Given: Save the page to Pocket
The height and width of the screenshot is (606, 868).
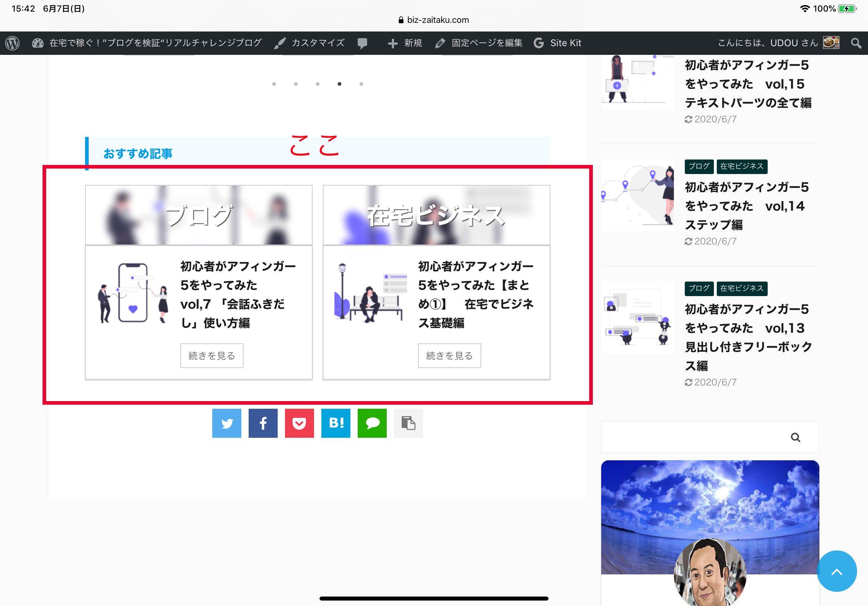Looking at the screenshot, I should (x=300, y=423).
